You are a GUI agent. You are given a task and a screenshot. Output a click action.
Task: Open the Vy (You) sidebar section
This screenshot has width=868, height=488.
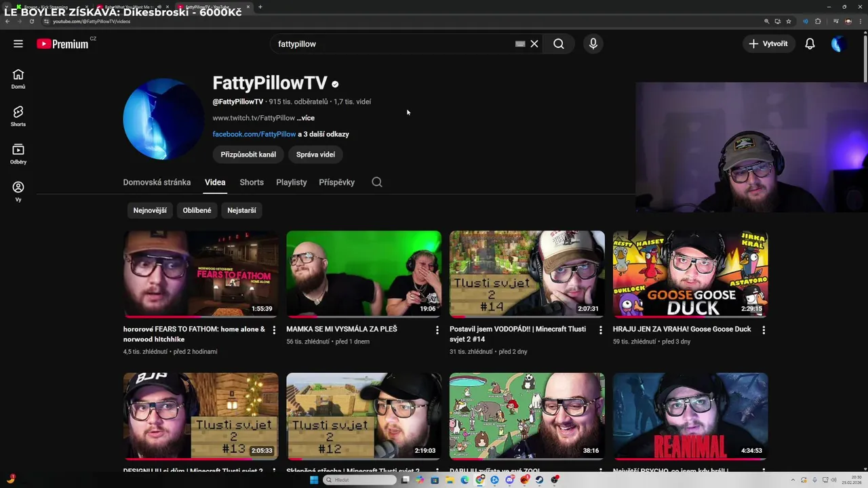pyautogui.click(x=18, y=191)
